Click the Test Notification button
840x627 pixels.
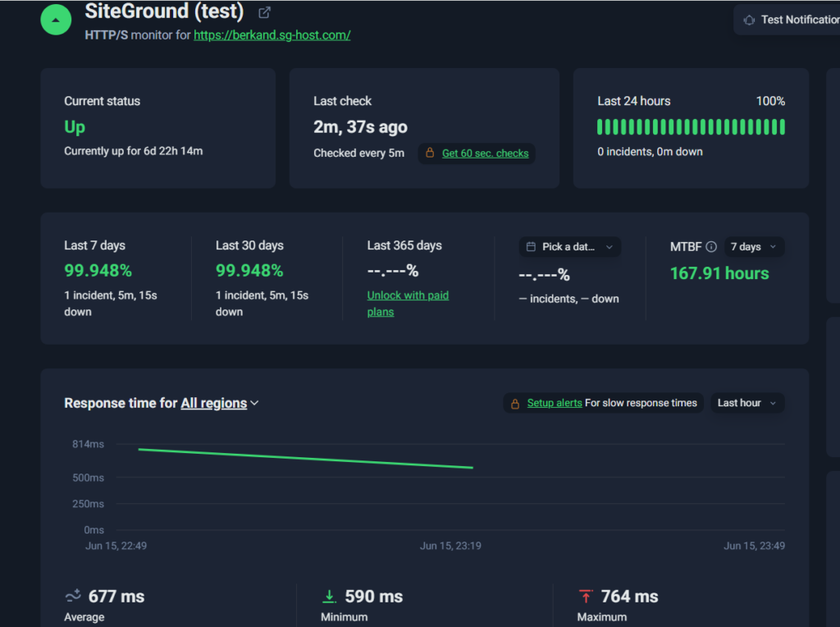[x=787, y=20]
